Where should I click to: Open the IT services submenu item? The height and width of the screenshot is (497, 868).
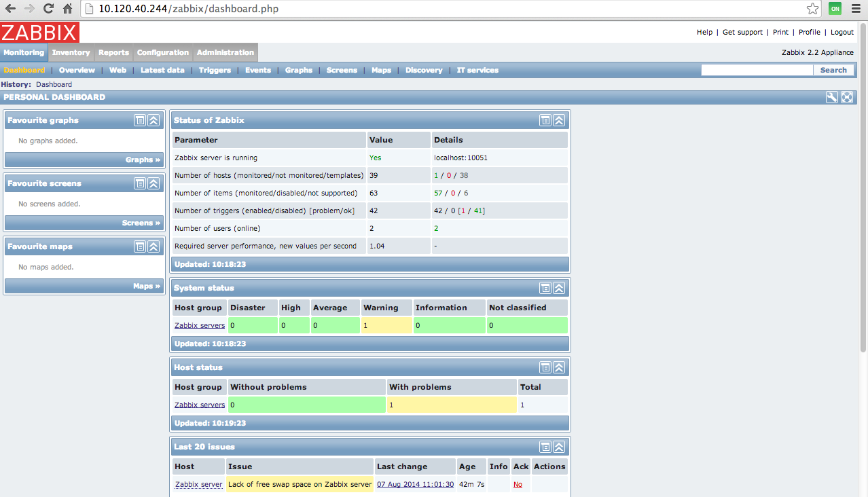point(477,70)
